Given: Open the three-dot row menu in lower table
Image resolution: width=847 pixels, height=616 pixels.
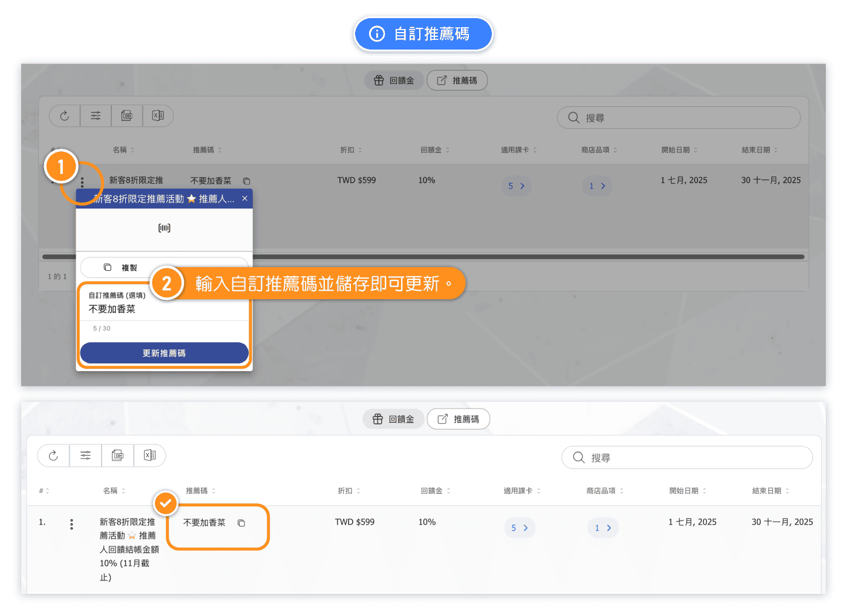Looking at the screenshot, I should pos(71,524).
